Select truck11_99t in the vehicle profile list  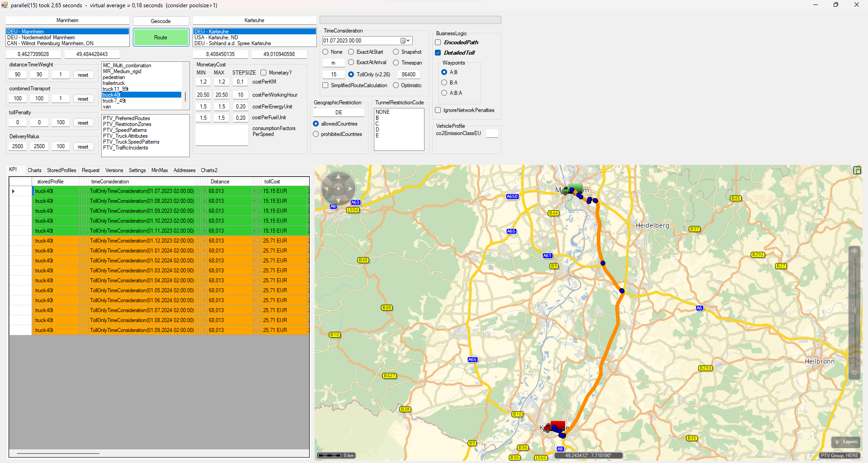pyautogui.click(x=116, y=89)
